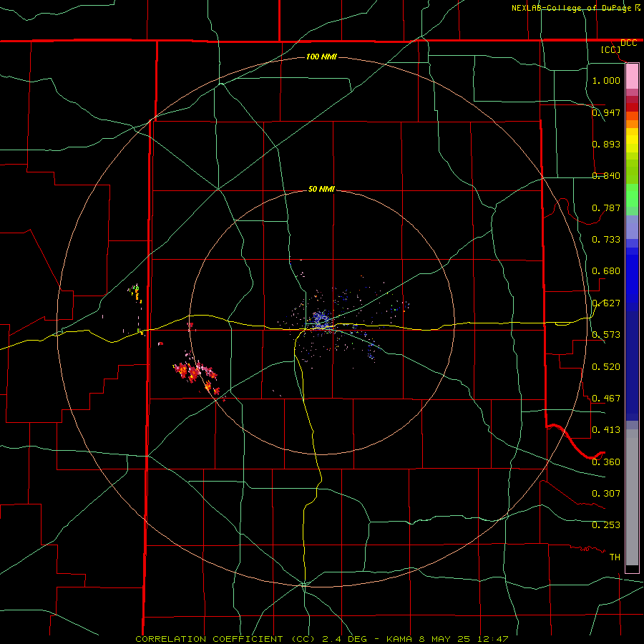Image resolution: width=644 pixels, height=644 pixels.
Task: Select the 0.787 scale value
Action: 606,208
